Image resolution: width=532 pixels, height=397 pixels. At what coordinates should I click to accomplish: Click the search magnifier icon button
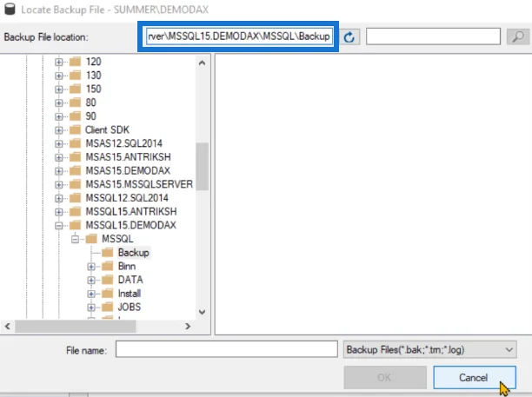(x=518, y=36)
